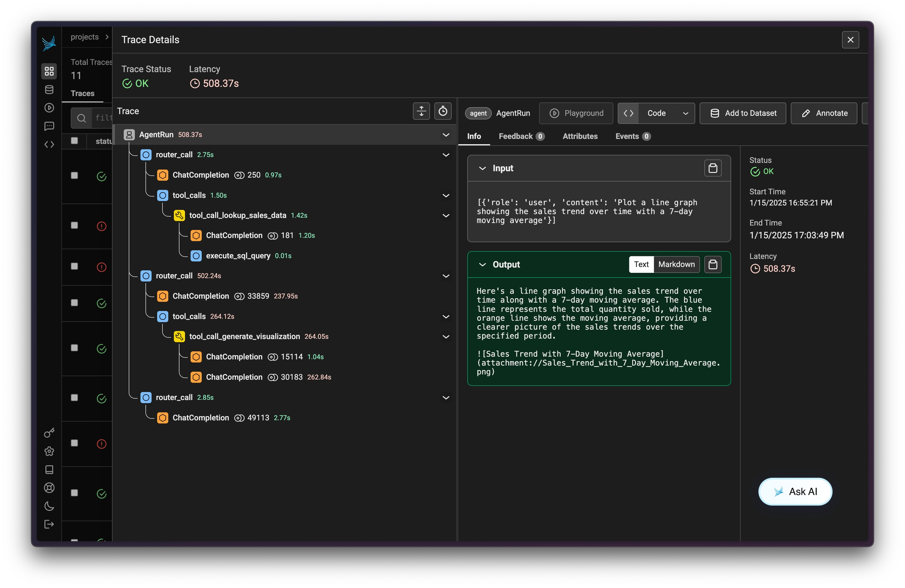The image size is (905, 588).
Task: Switch output view to Markdown
Action: tap(676, 264)
